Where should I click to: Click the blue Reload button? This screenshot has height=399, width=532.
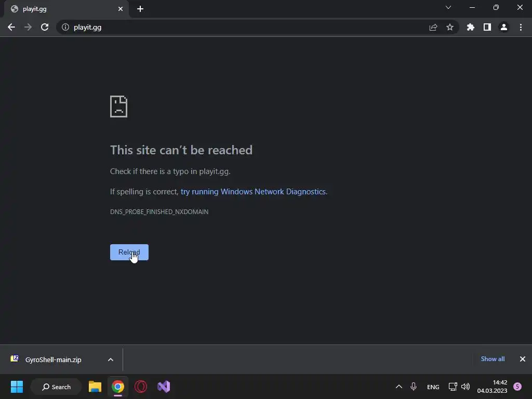[129, 252]
